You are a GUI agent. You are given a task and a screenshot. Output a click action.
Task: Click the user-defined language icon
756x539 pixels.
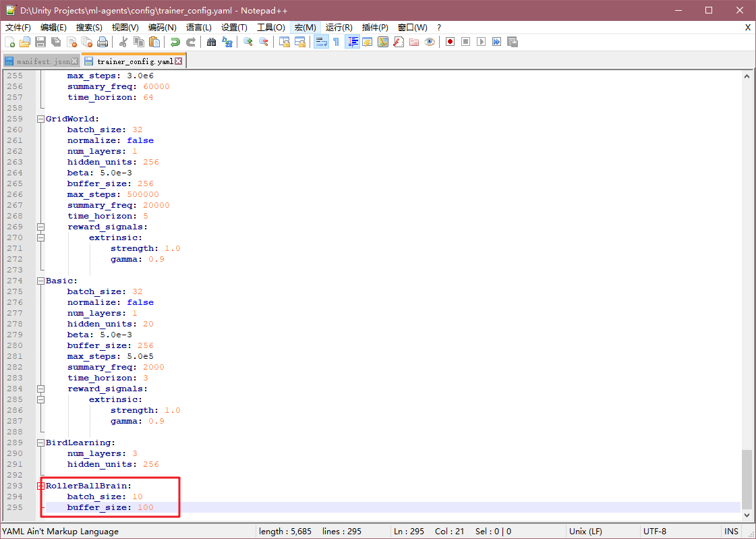pyautogui.click(x=368, y=42)
